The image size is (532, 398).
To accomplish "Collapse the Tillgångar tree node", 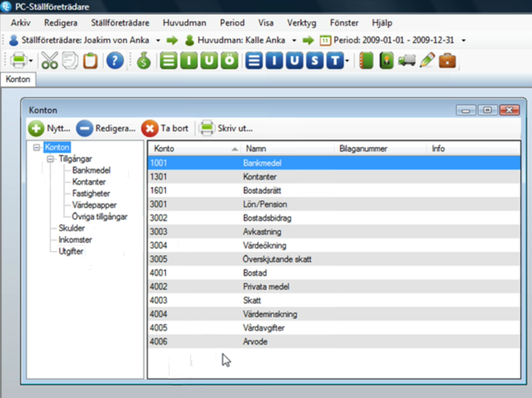I will (x=50, y=159).
